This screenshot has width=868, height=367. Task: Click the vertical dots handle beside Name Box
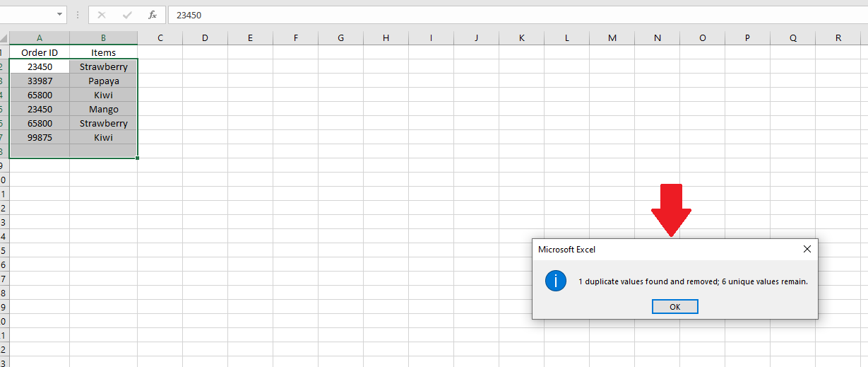(x=78, y=15)
